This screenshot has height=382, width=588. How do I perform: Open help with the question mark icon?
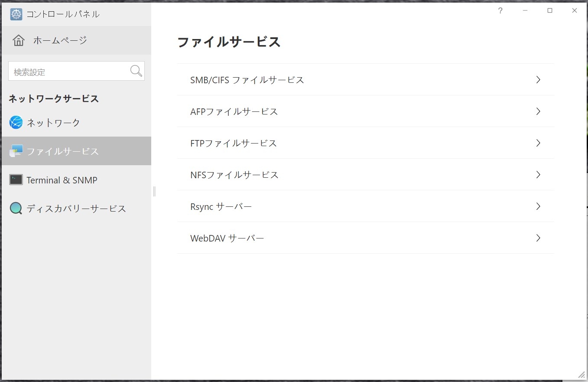coord(500,11)
